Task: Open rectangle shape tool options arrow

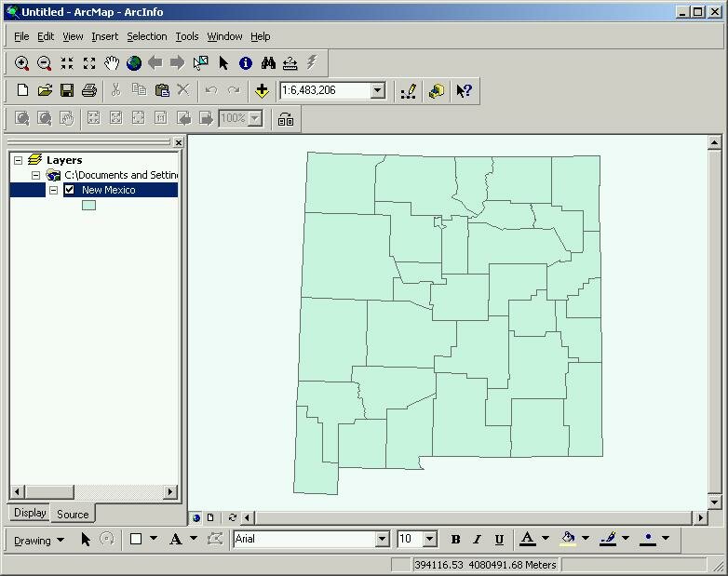Action: point(154,539)
